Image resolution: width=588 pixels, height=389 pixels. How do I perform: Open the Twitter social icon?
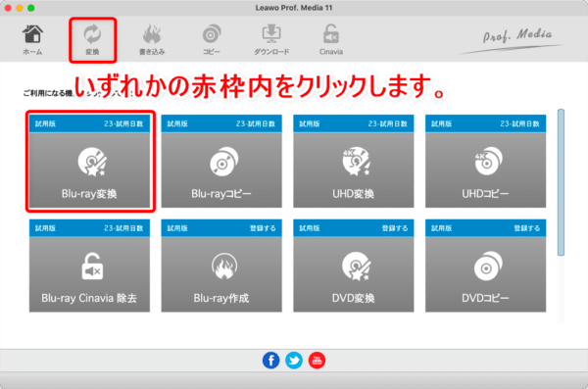click(x=294, y=361)
